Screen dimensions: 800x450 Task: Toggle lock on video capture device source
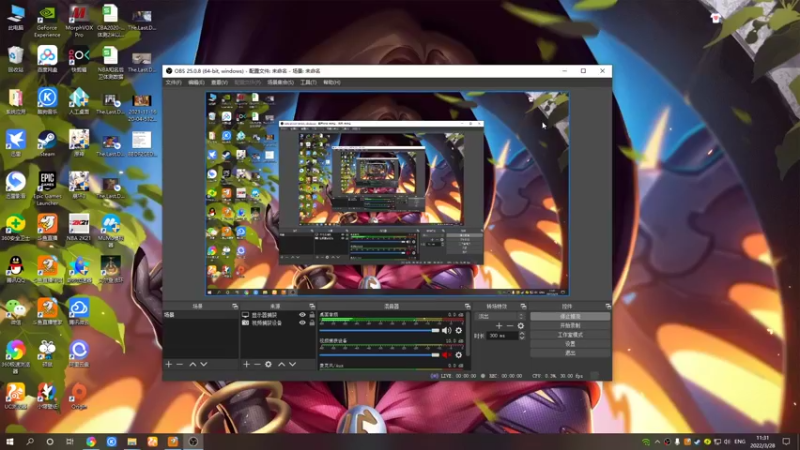(312, 323)
